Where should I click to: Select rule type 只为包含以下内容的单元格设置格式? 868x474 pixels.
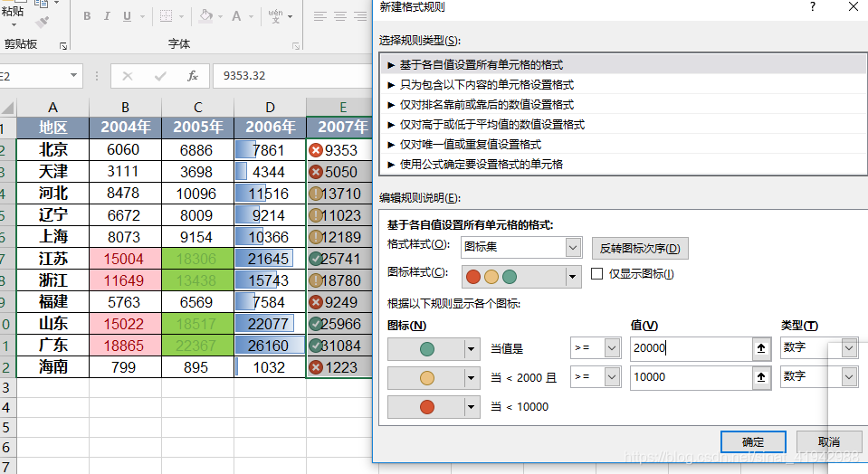coord(624,85)
